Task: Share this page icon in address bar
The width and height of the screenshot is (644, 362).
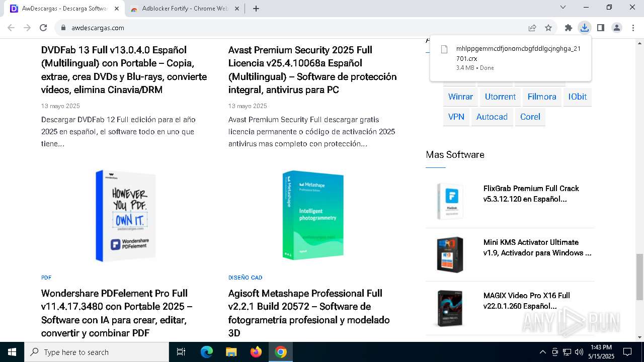Action: point(532,28)
